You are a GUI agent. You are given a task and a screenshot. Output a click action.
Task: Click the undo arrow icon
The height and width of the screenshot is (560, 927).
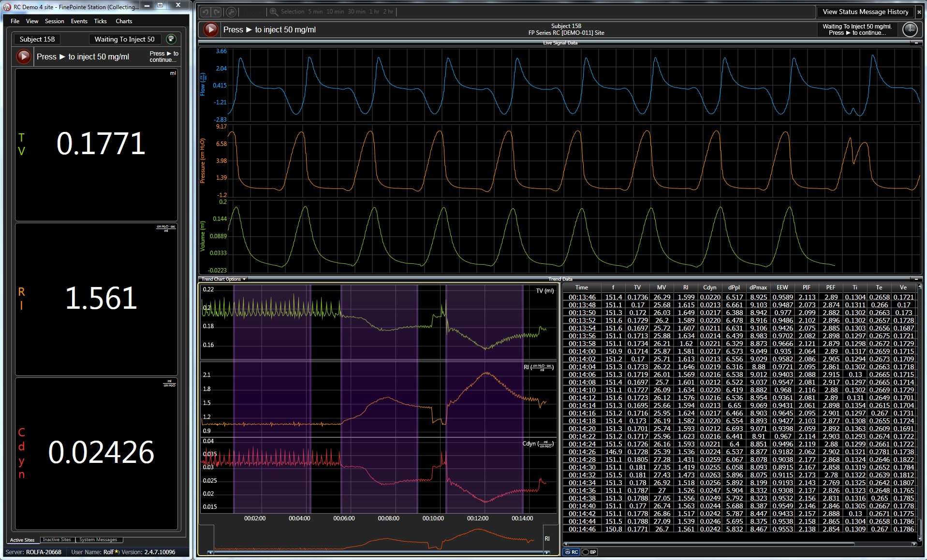point(205,12)
